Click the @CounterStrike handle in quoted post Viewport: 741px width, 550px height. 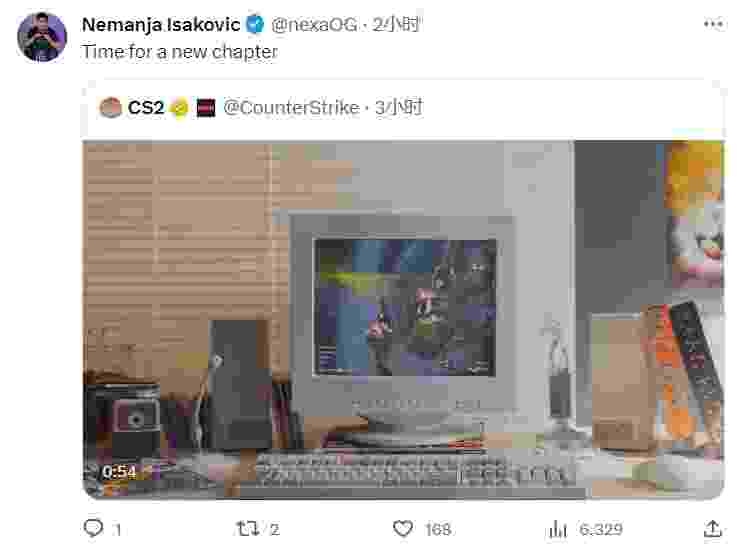click(292, 108)
